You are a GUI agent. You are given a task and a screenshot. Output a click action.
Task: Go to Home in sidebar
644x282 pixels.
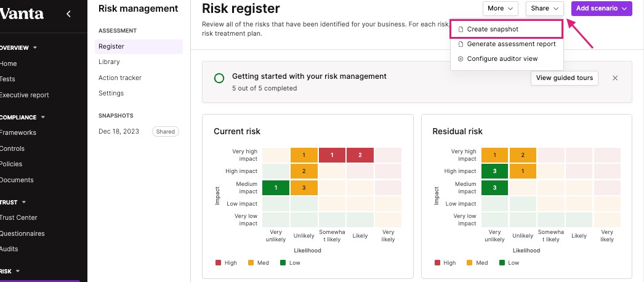click(8, 63)
